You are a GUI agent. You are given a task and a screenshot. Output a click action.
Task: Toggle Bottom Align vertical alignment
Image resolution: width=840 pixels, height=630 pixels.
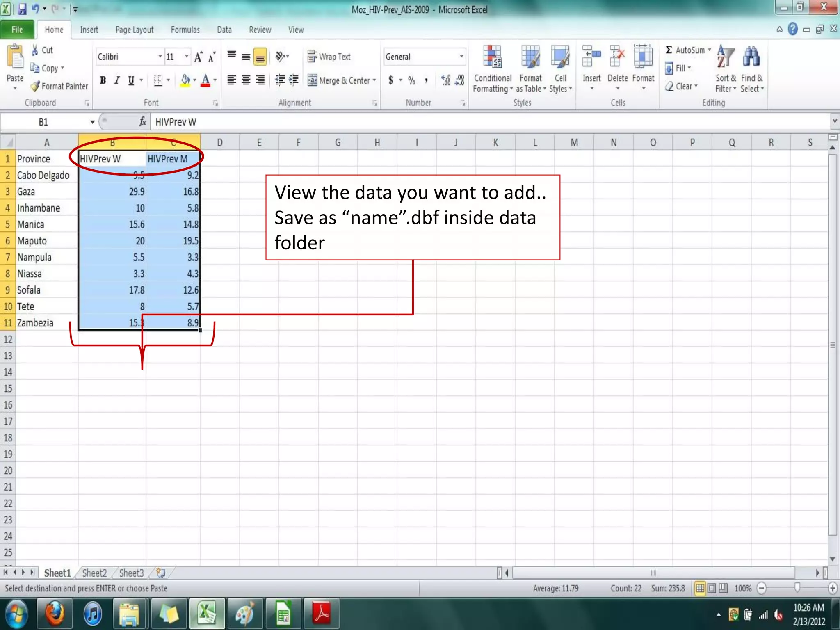[x=260, y=57]
